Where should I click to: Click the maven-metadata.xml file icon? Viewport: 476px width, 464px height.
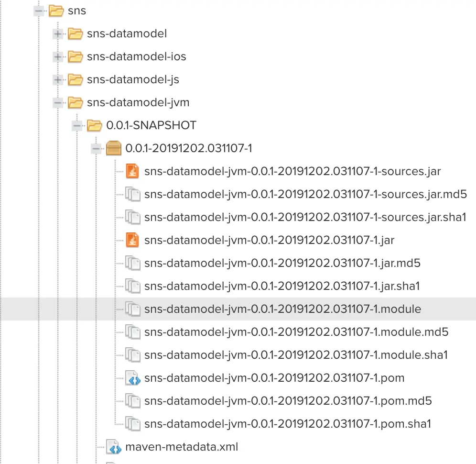click(114, 447)
